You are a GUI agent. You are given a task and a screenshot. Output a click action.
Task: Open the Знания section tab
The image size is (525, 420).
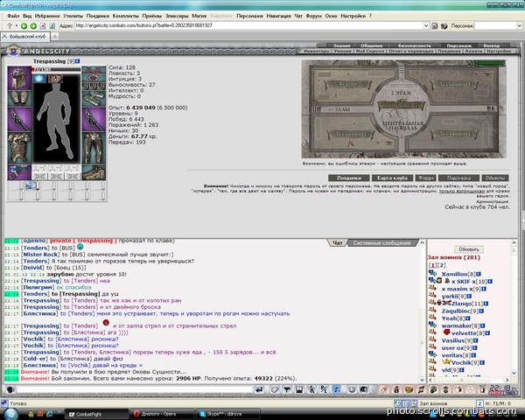tap(341, 45)
